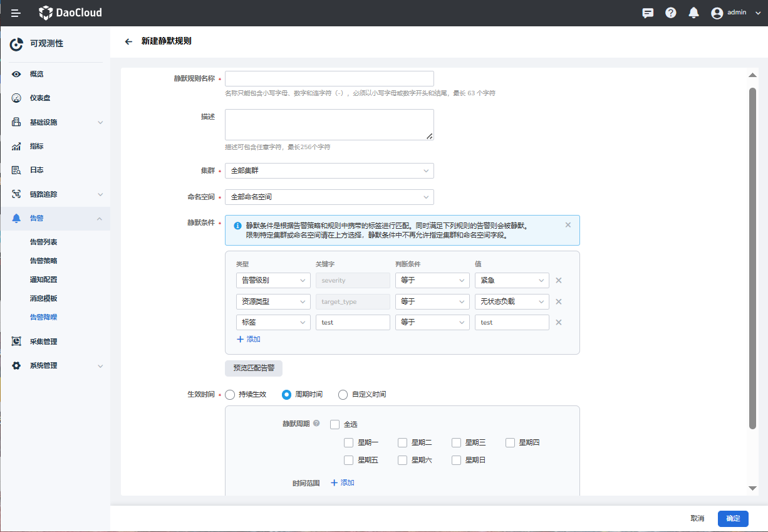Click the 静默规则名称 input field
Screen dimensions: 768x532
pos(329,79)
